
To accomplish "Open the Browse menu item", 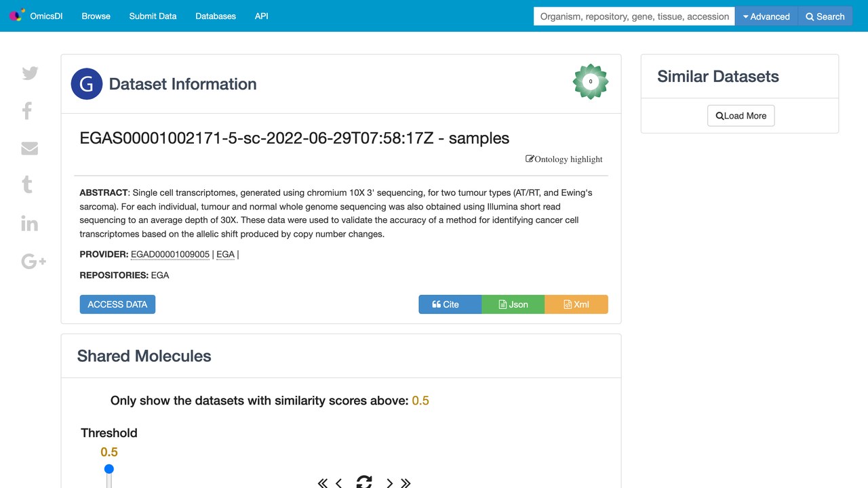I will pyautogui.click(x=96, y=16).
